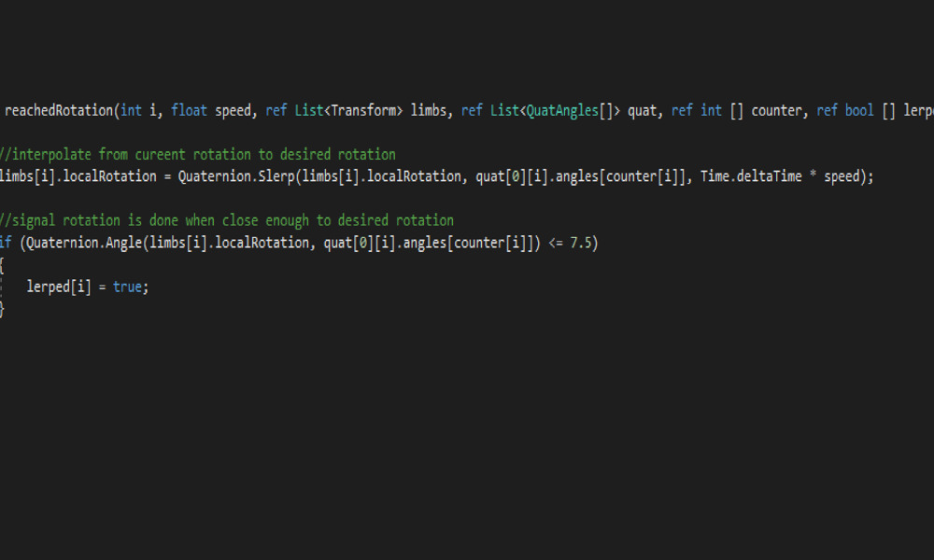
Task: Click 'Quaternion.Angle' in the if statement
Action: [x=83, y=243]
